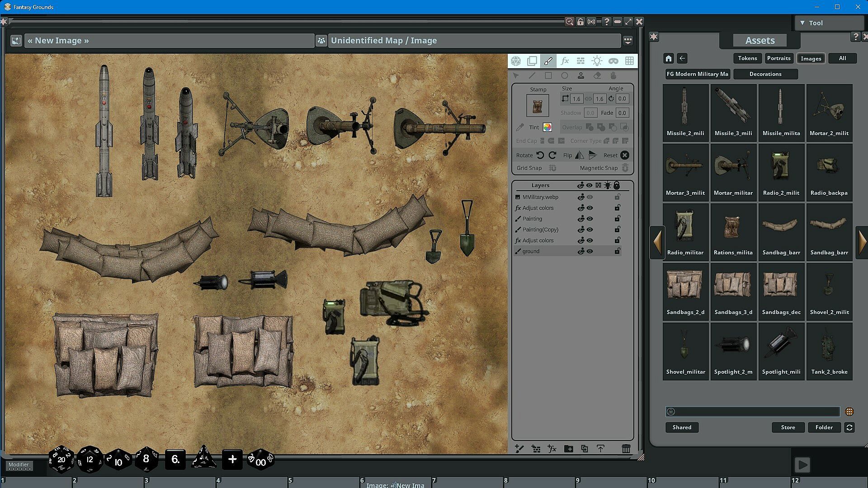Click the Store button
868x488 pixels.
point(788,427)
